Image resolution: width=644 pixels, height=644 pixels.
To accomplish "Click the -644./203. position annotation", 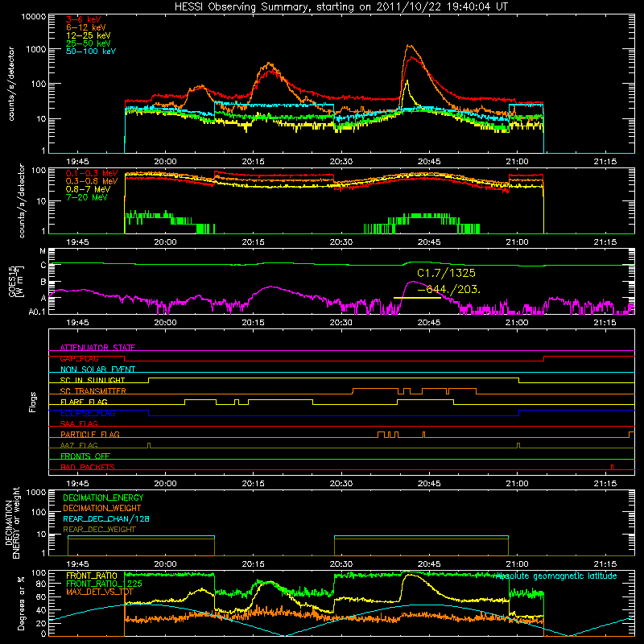I will point(448,290).
